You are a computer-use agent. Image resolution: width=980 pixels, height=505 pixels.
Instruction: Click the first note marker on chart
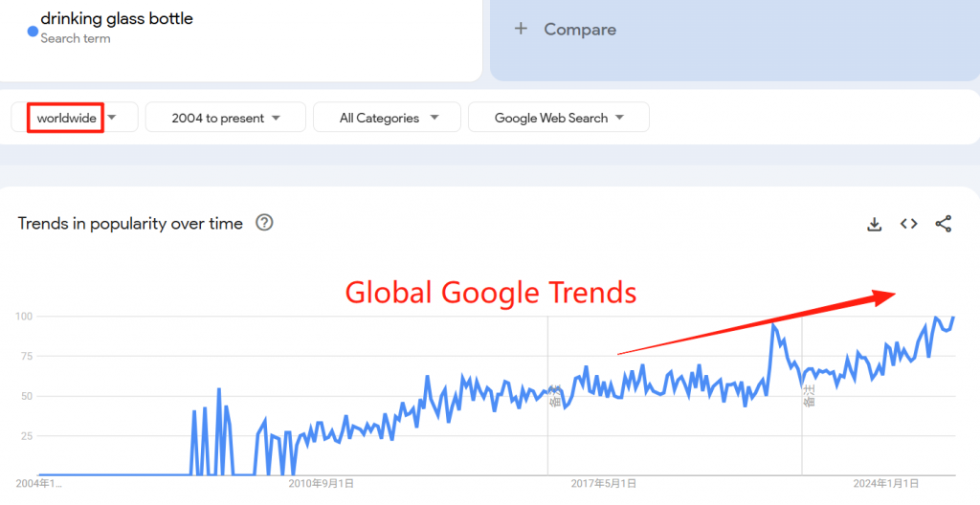(555, 394)
